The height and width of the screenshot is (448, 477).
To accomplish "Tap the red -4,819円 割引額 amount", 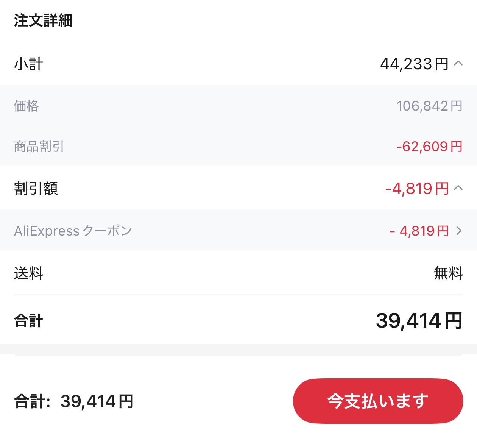I will [x=417, y=188].
